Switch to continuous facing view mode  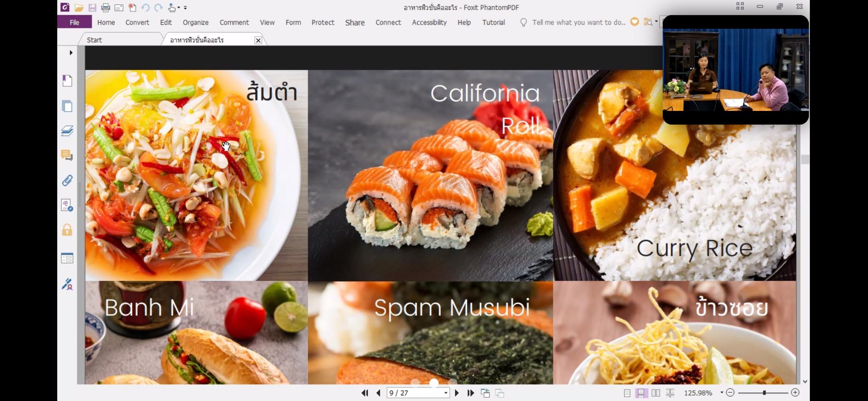670,393
